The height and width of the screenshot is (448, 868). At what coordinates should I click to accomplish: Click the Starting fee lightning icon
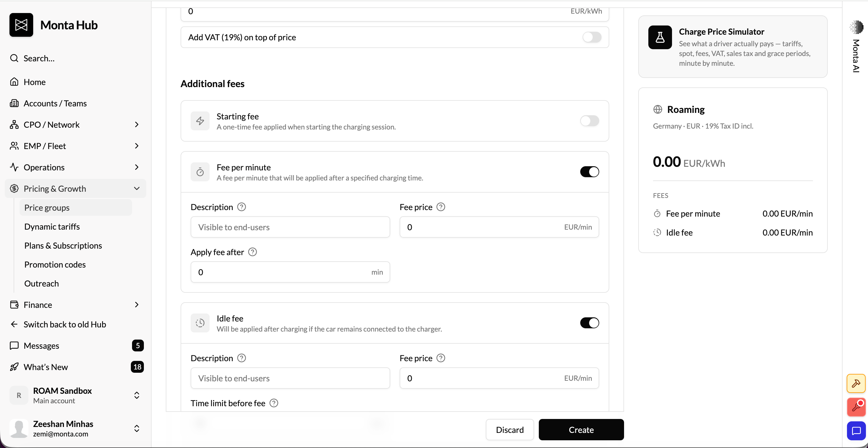[200, 121]
